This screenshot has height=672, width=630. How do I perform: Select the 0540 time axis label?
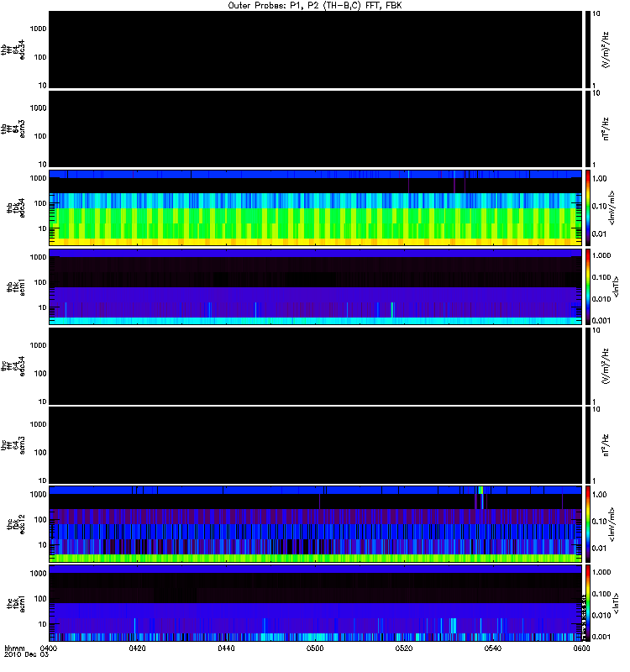[x=493, y=648]
